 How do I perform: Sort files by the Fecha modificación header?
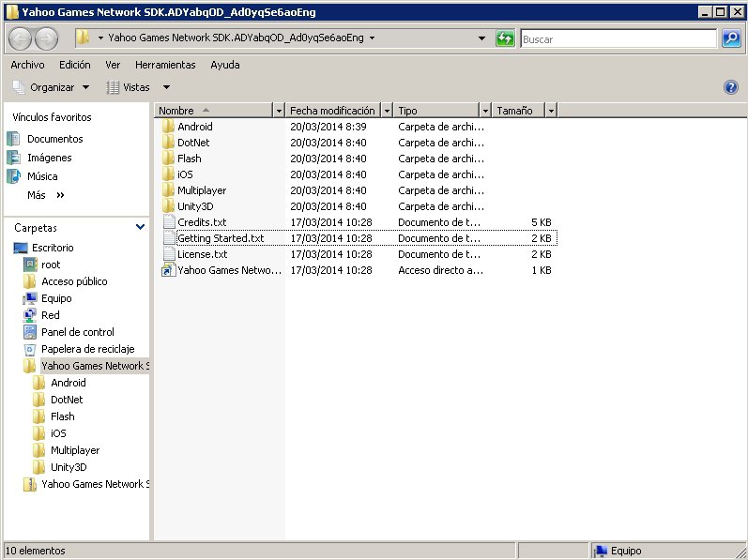tap(333, 111)
